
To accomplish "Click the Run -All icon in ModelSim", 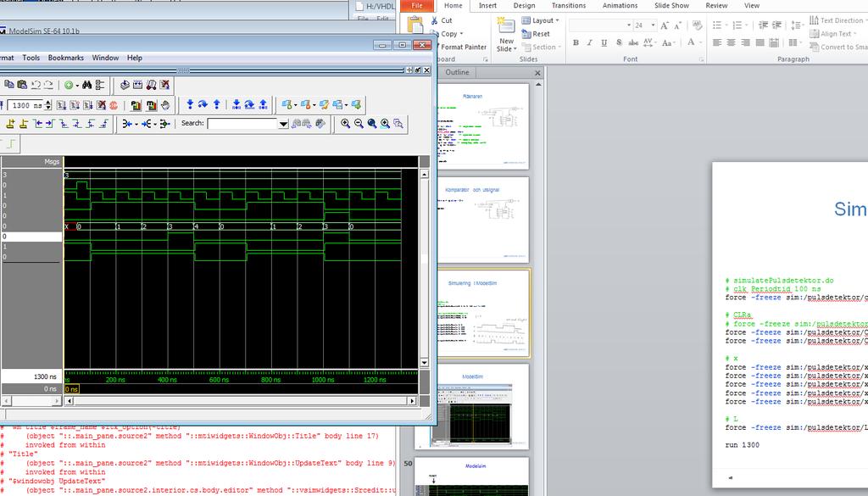I will [88, 105].
